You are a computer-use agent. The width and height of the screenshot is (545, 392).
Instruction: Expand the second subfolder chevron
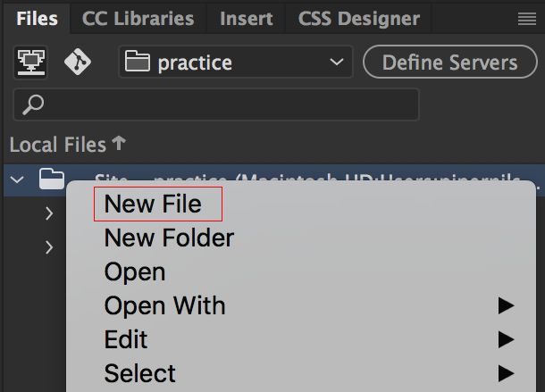pyautogui.click(x=49, y=247)
